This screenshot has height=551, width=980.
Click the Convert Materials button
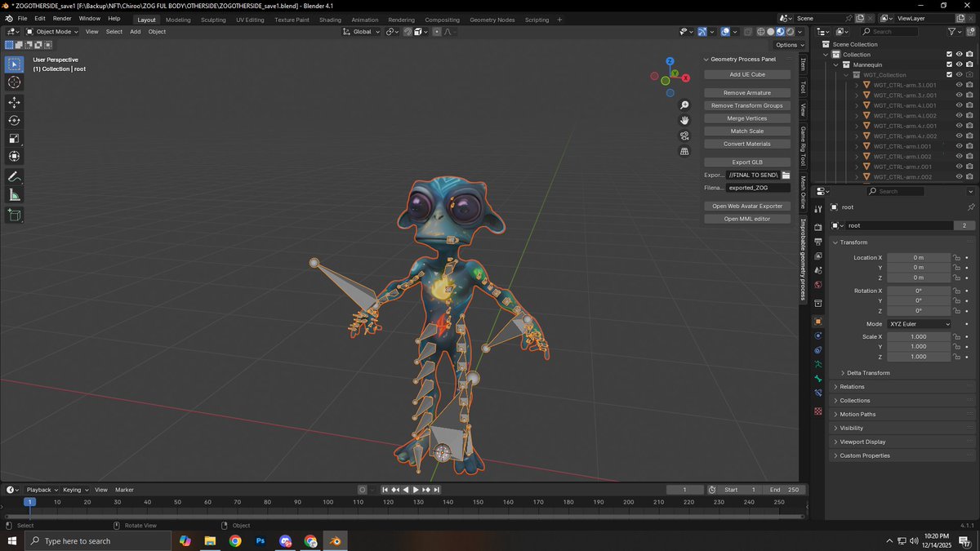point(747,144)
